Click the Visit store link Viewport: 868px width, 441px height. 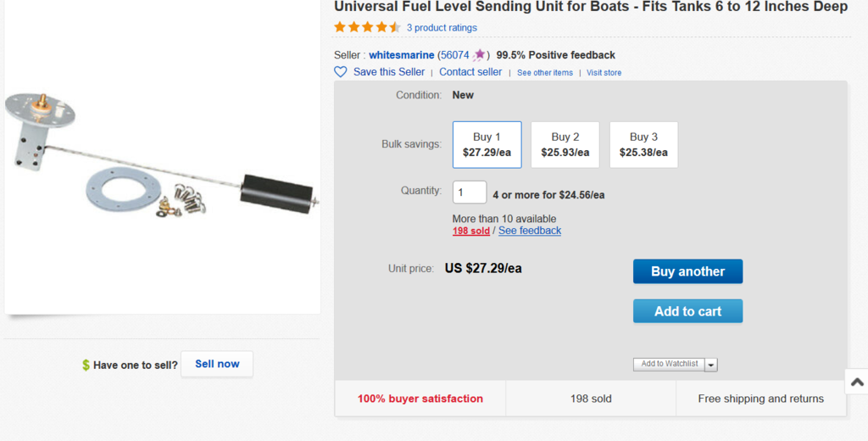(604, 73)
